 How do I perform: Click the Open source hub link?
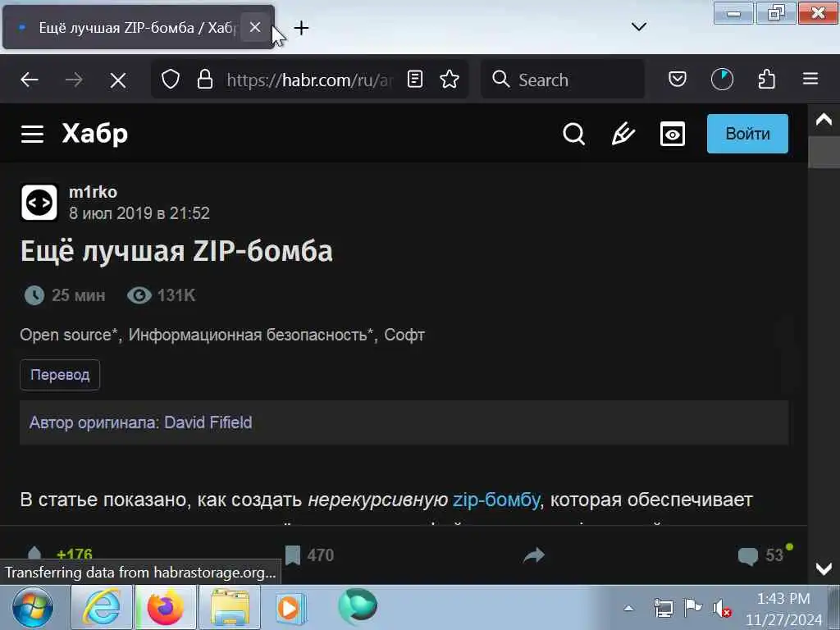coord(69,335)
